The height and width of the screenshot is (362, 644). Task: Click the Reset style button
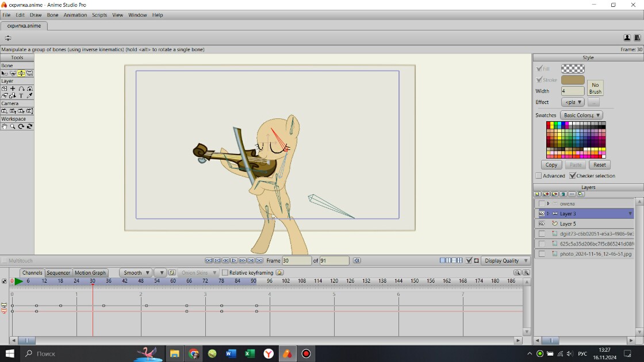600,164
